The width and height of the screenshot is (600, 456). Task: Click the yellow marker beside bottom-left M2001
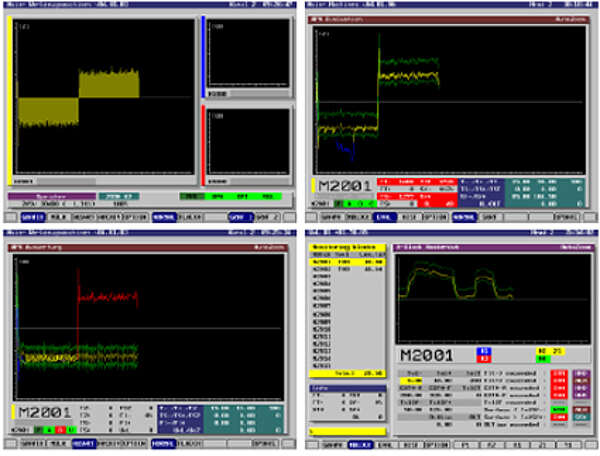pyautogui.click(x=14, y=412)
